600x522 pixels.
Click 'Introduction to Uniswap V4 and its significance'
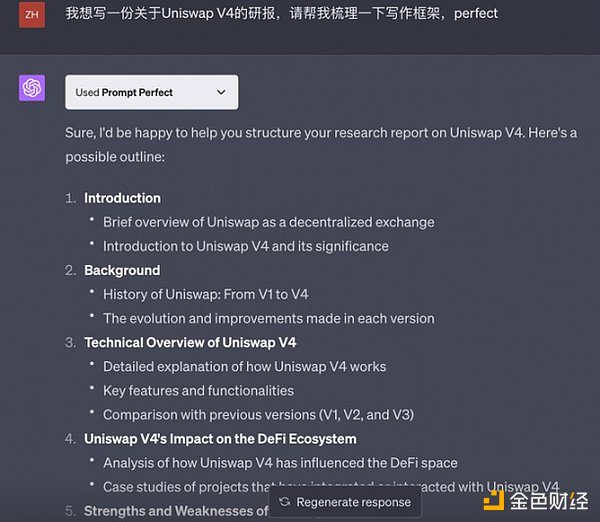(x=246, y=246)
